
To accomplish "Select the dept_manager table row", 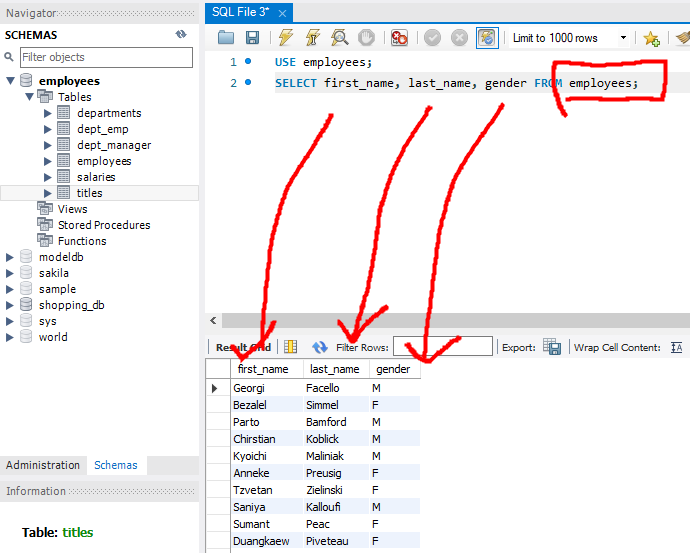I will tap(99, 145).
